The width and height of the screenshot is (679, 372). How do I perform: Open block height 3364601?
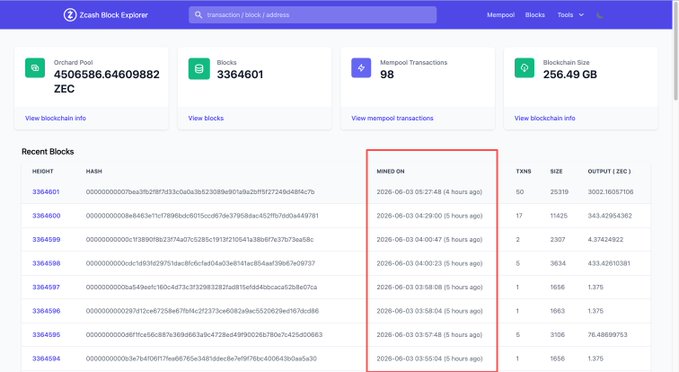[46, 191]
